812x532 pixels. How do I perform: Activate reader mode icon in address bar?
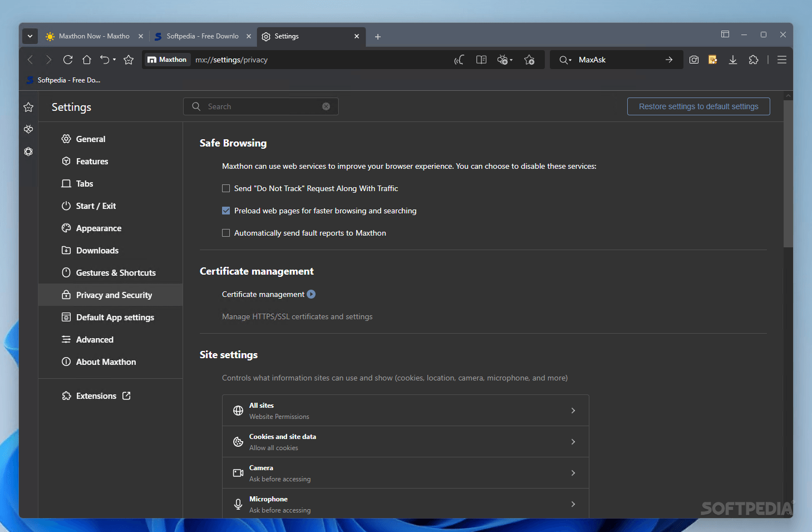pyautogui.click(x=481, y=60)
